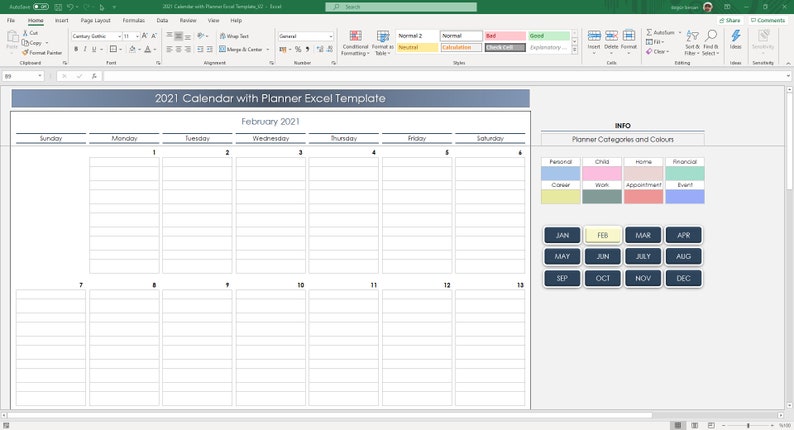Switch to the Review tab
Viewport: 794px width, 430px height.
(x=188, y=20)
